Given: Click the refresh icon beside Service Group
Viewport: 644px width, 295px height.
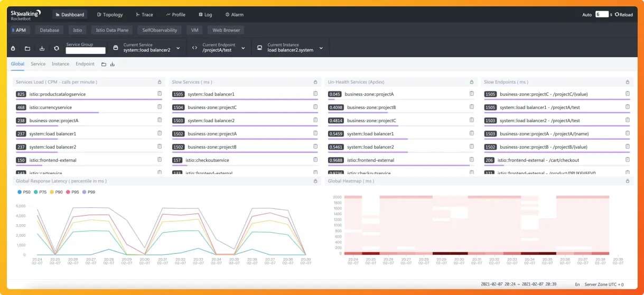Looking at the screenshot, I should click(57, 48).
